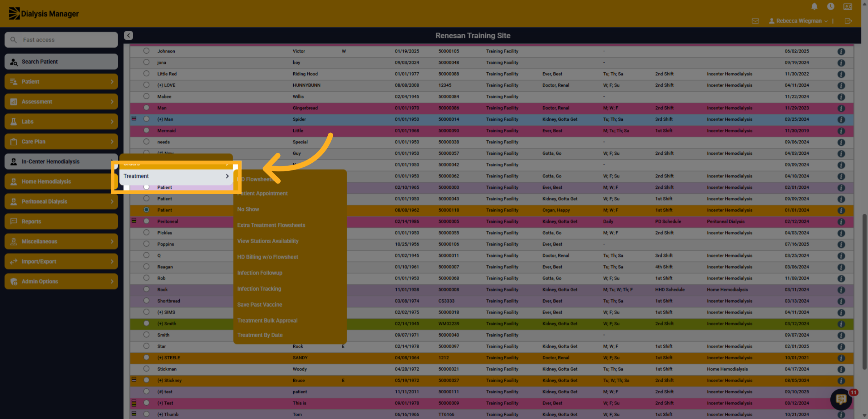Select the Star patient radio button
The width and height of the screenshot is (868, 419).
point(146,346)
